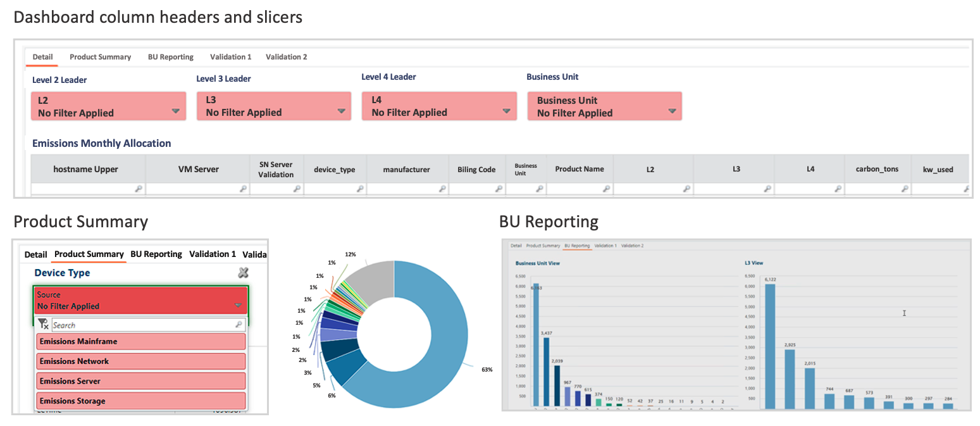The image size is (980, 426).
Task: Click carbon_tons column header
Action: click(877, 170)
